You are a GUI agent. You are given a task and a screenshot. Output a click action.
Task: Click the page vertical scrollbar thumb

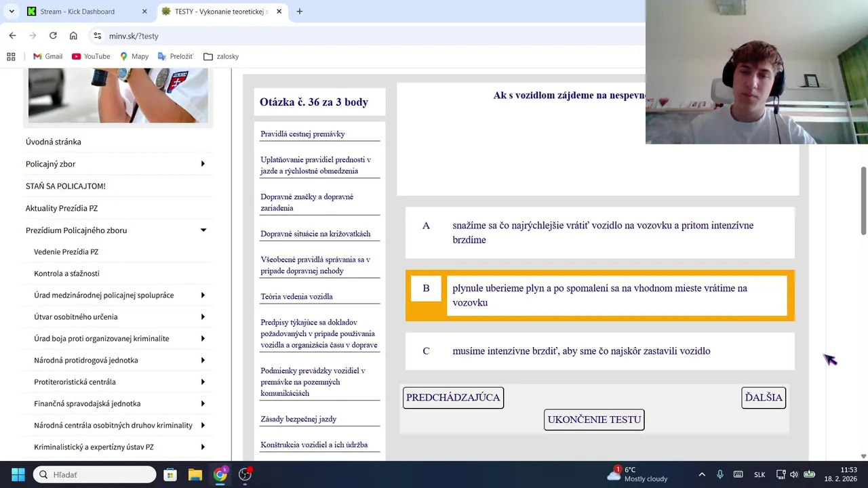[863, 201]
